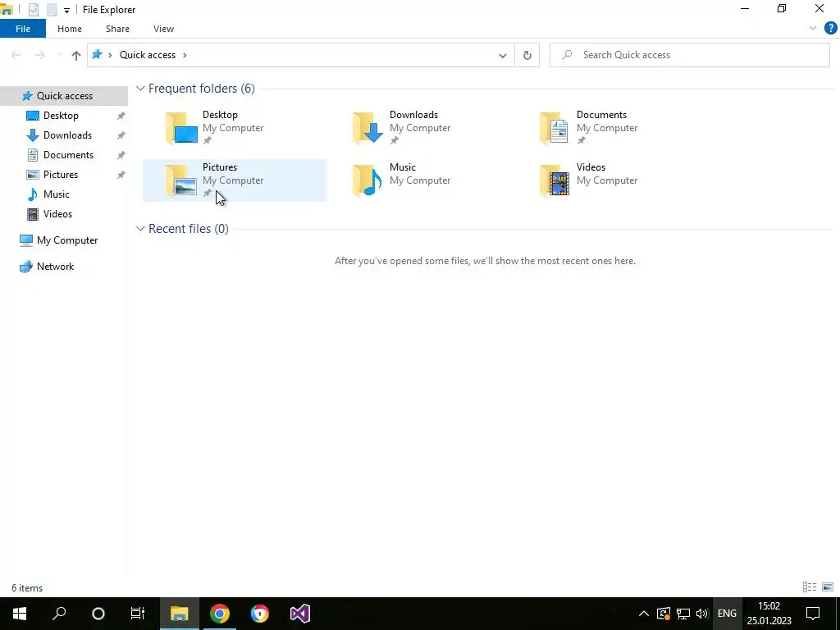Open Desktop in the navigation pane

pos(61,116)
